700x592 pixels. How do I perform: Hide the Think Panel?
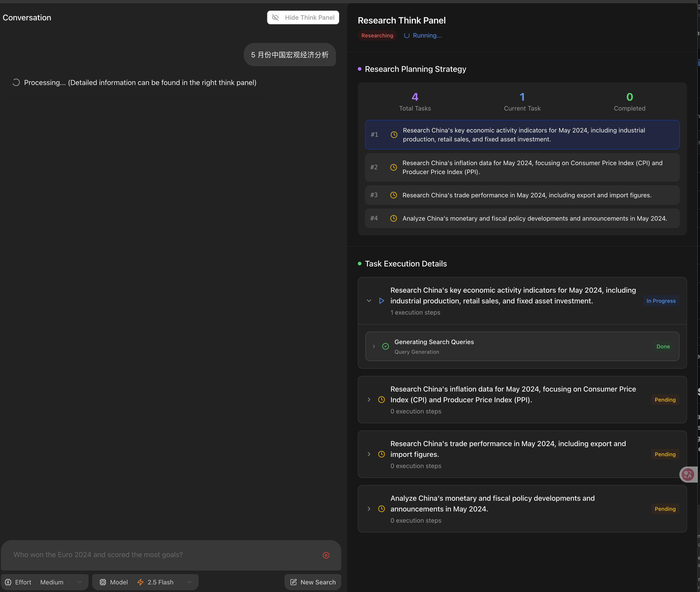coord(303,17)
